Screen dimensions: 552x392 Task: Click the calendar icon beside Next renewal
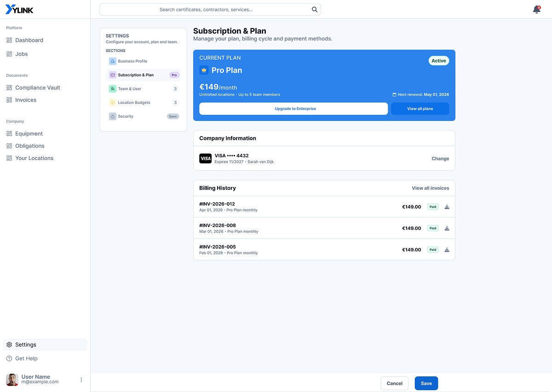point(394,95)
